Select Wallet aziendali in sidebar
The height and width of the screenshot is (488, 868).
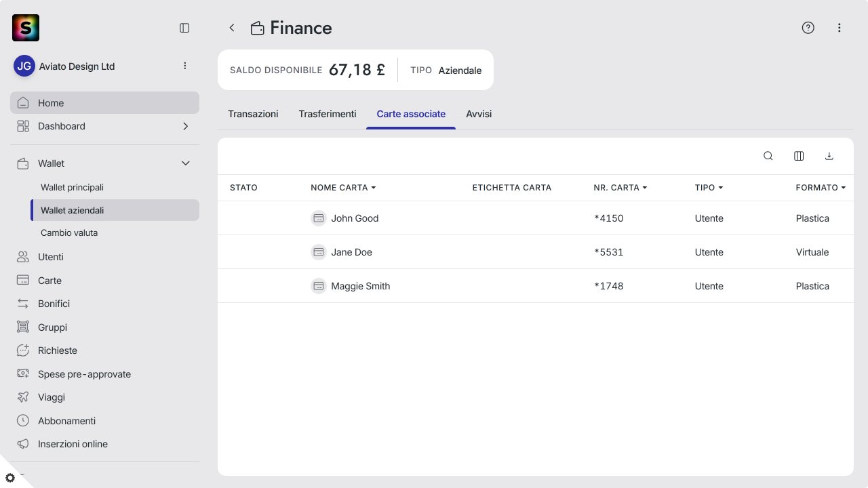115,210
